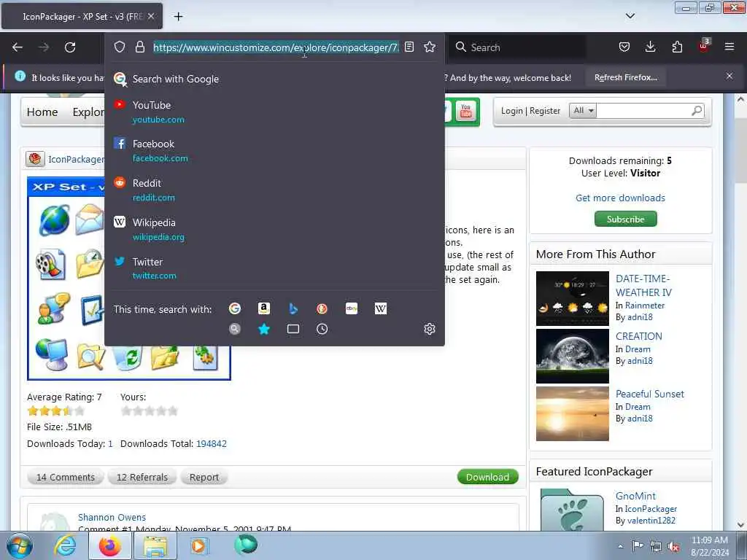The width and height of the screenshot is (747, 560).
Task: Search this time with Amazon icon
Action: 264,308
